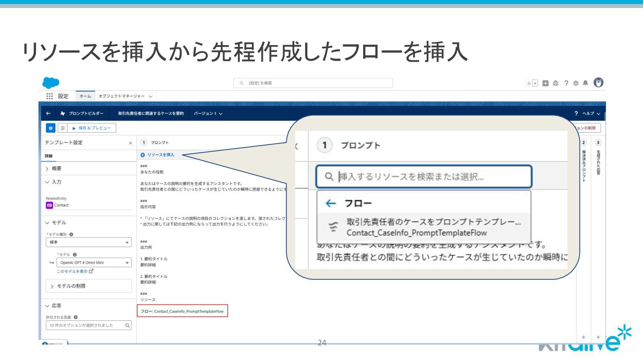This screenshot has height=362, width=644.
Task: Click the あなたの役割 line in prompt
Action: pos(152,172)
